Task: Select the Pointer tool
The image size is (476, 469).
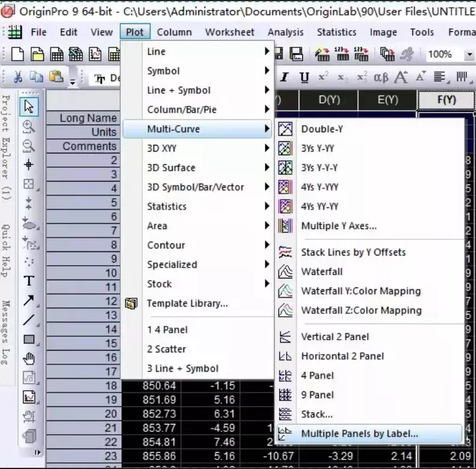Action: coord(29,106)
